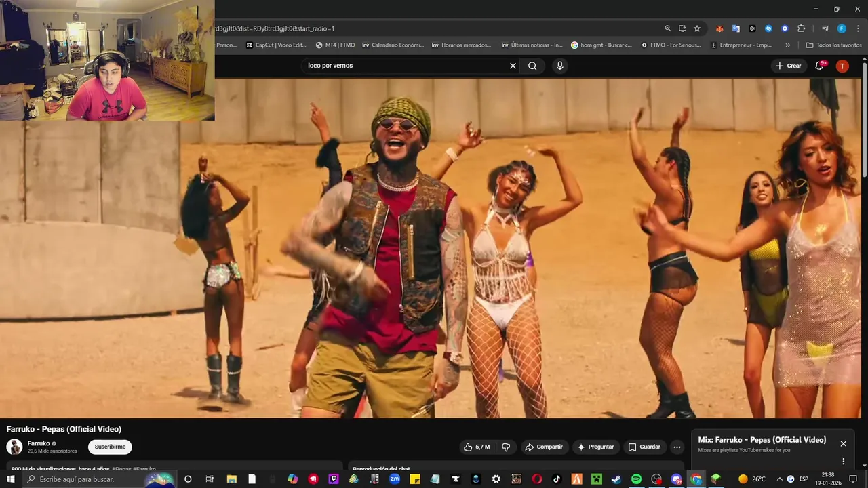868x488 pixels.
Task: Install app icon in address bar
Action: (x=682, y=28)
